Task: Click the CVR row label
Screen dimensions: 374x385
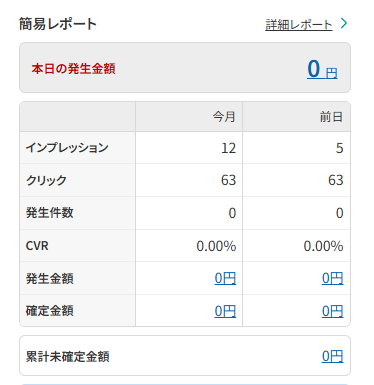Action: point(37,246)
